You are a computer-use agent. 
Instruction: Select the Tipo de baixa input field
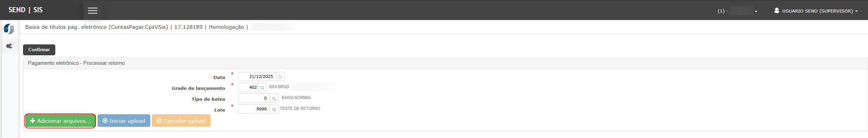pyautogui.click(x=254, y=98)
